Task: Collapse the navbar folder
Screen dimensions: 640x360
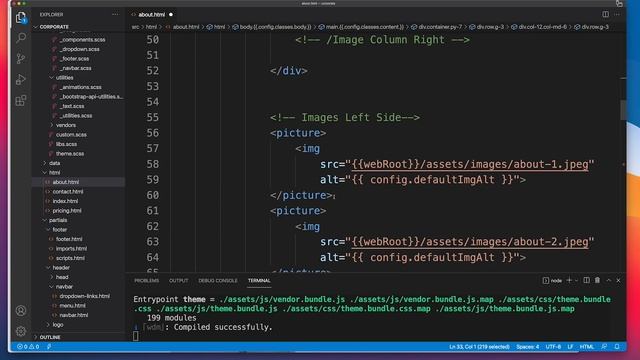Action: coord(64,287)
